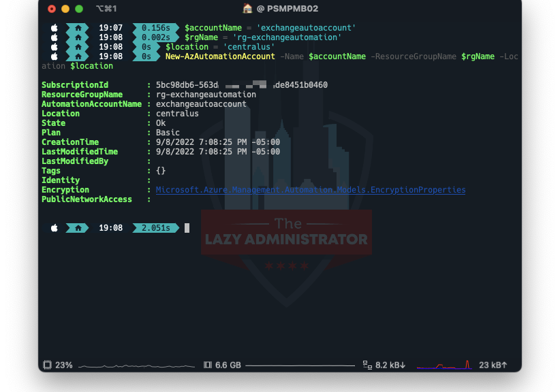Click the centralus output value

(x=177, y=114)
